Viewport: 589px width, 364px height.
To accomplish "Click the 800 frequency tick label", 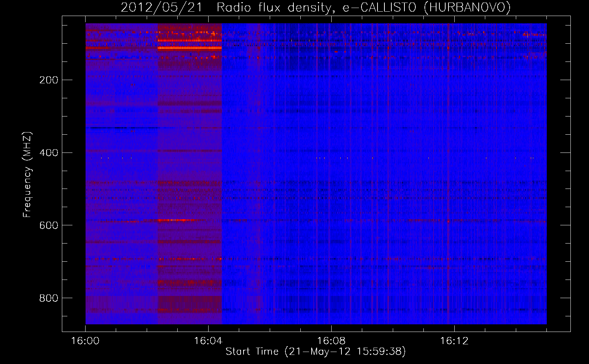I will (x=49, y=298).
